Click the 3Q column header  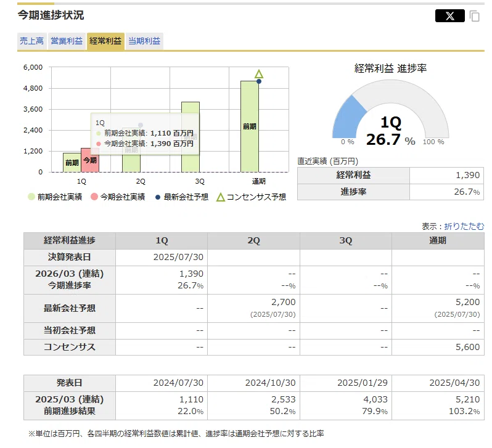[x=346, y=240]
